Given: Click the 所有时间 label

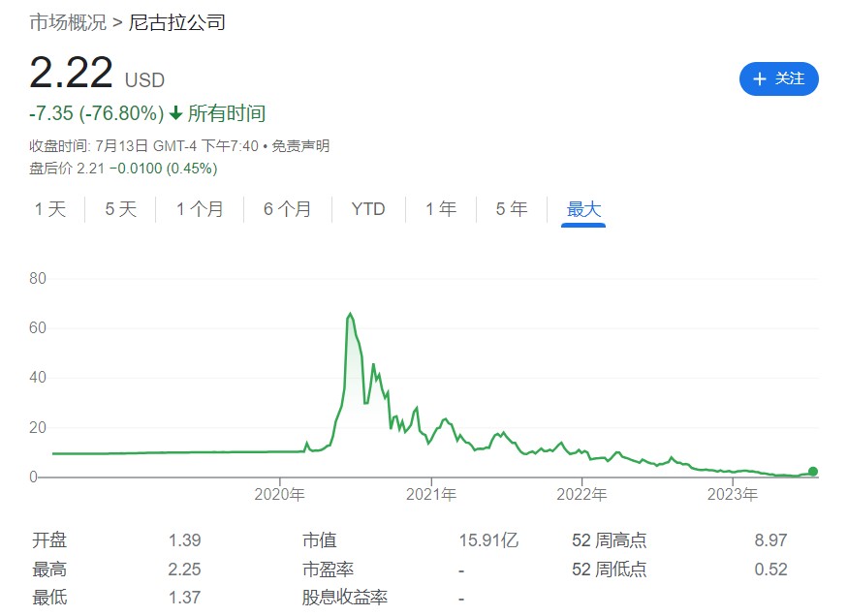Looking at the screenshot, I should (x=227, y=113).
